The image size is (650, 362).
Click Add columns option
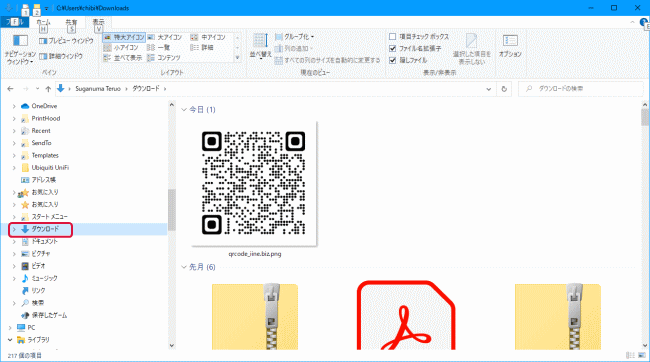pyautogui.click(x=294, y=49)
